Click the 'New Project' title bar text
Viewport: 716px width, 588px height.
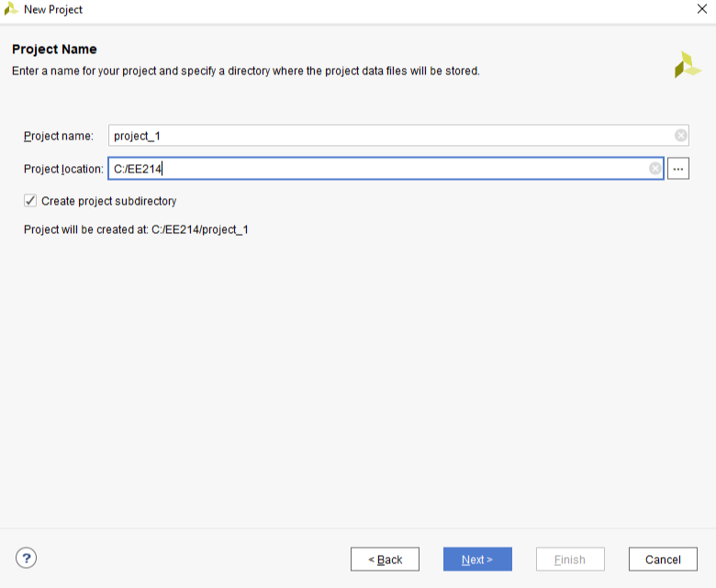click(x=53, y=9)
